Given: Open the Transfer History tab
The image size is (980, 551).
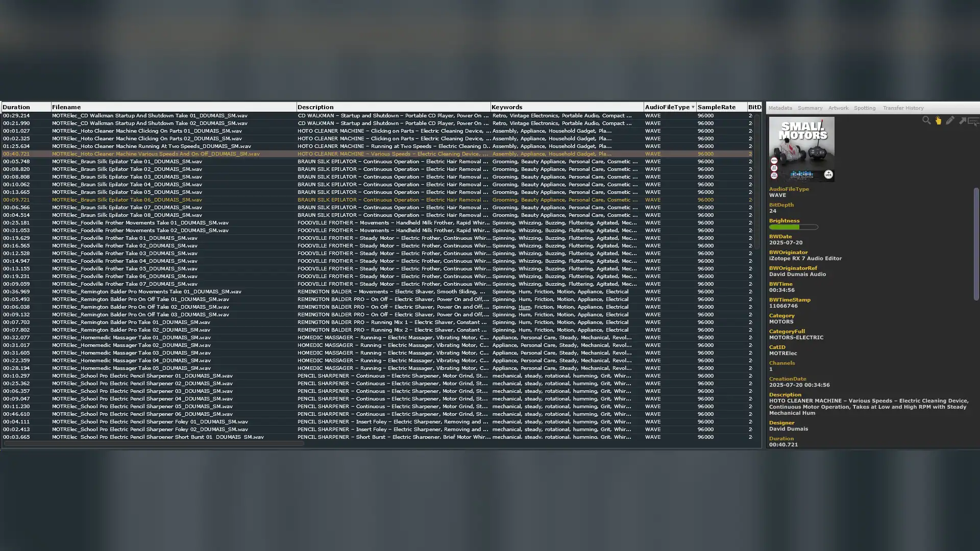Looking at the screenshot, I should [903, 108].
